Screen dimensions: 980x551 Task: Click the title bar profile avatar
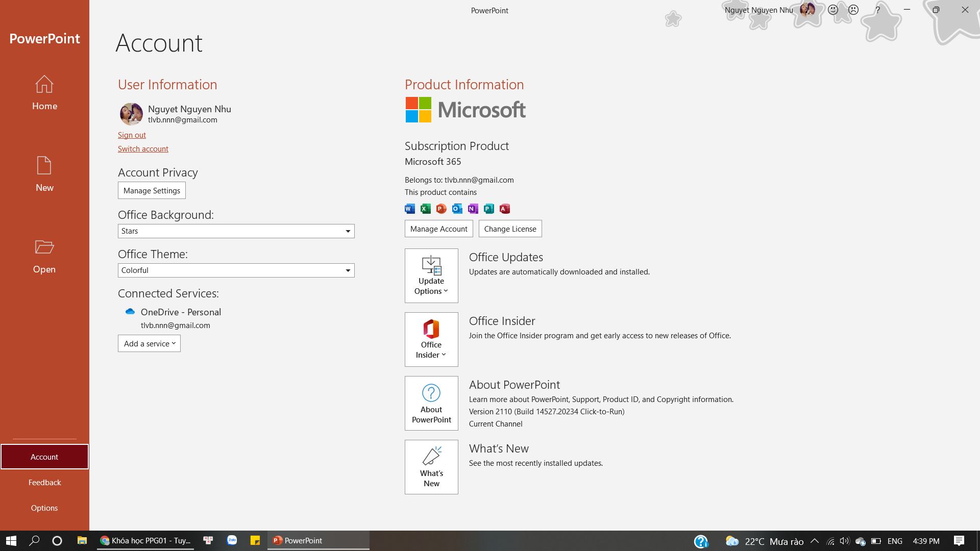point(807,10)
